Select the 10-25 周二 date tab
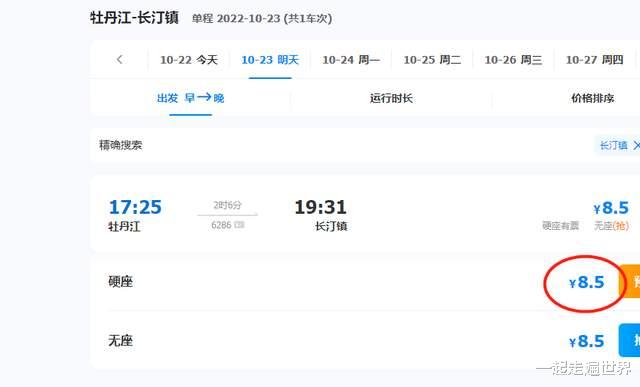Viewport: 640px width, 387px height. (x=432, y=60)
